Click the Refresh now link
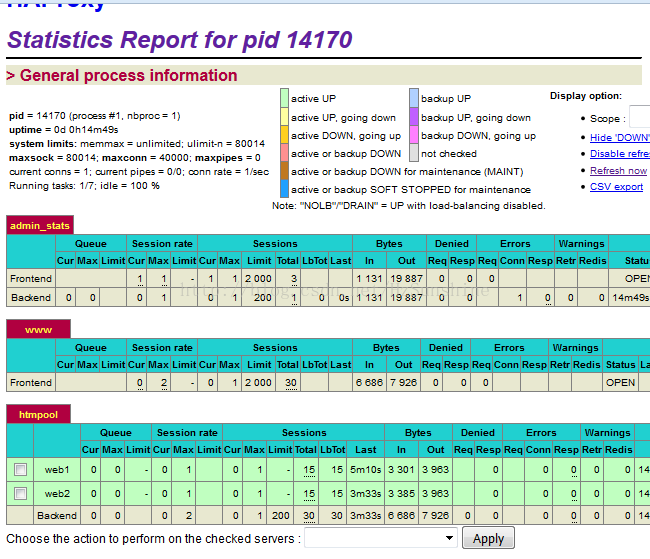This screenshot has width=650, height=559. click(x=618, y=170)
